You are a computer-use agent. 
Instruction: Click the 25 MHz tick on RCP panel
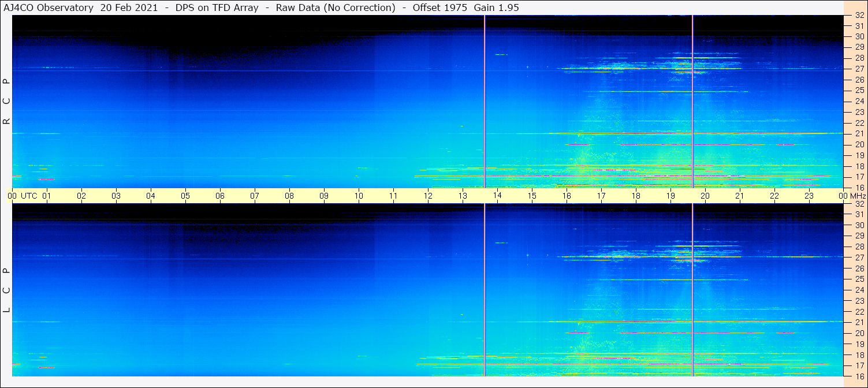859,91
